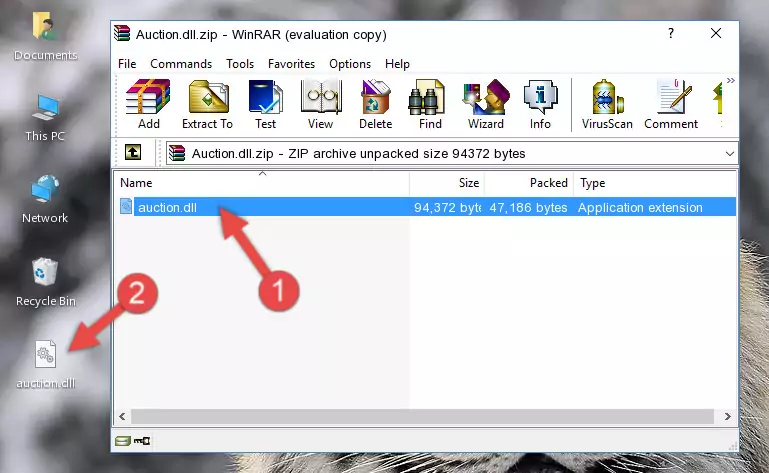
Task: Click the question mark help button
Action: [670, 33]
